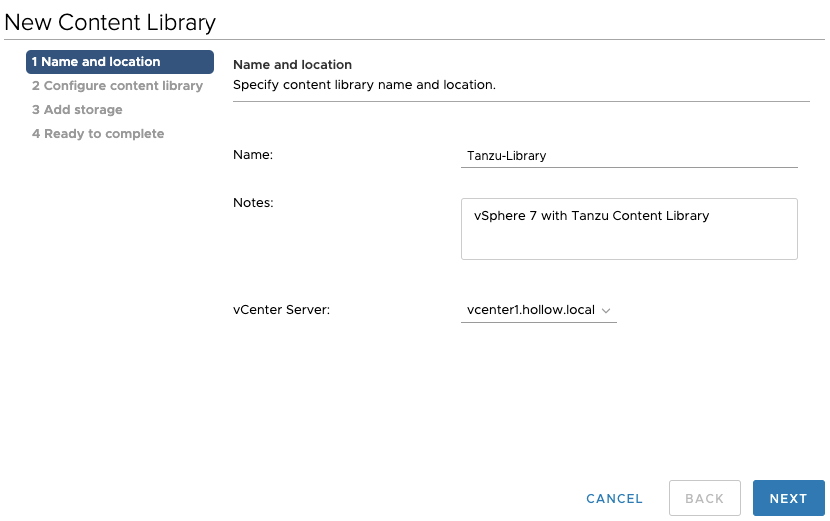The width and height of the screenshot is (830, 521).
Task: Select step 1 Name and location
Action: click(x=120, y=62)
